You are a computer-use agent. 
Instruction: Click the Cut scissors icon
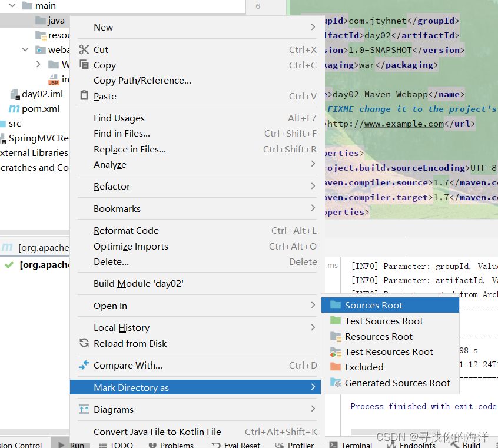(x=84, y=49)
